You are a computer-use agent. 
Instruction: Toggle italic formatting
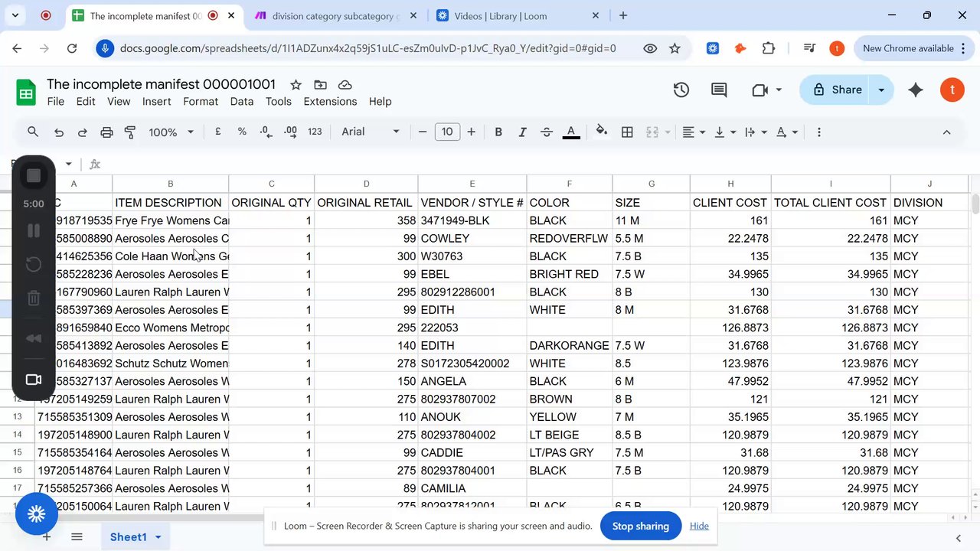coord(522,132)
